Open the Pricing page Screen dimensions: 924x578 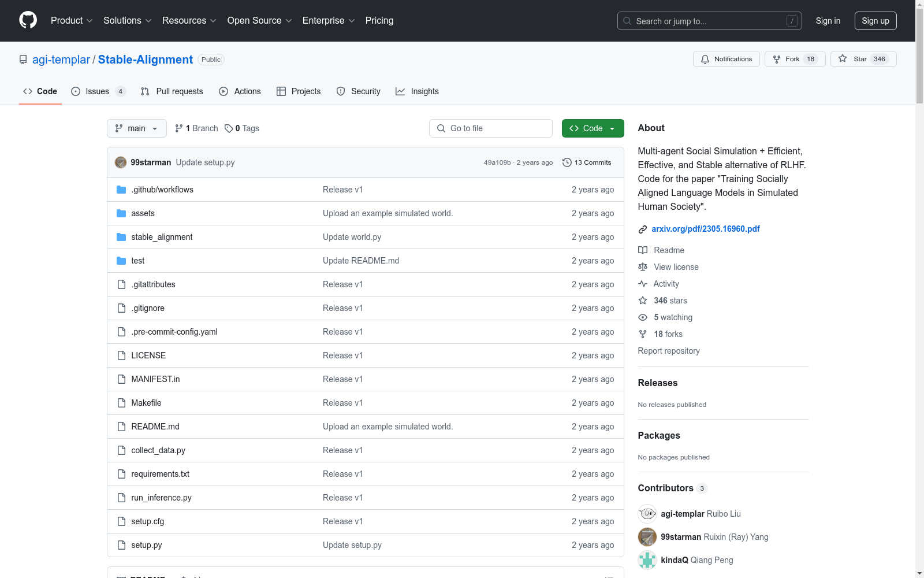click(x=379, y=20)
